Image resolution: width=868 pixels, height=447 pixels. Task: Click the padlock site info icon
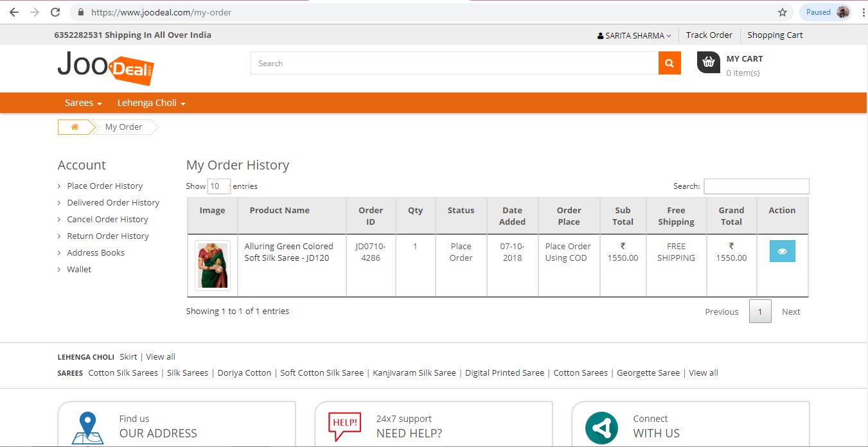pos(81,12)
